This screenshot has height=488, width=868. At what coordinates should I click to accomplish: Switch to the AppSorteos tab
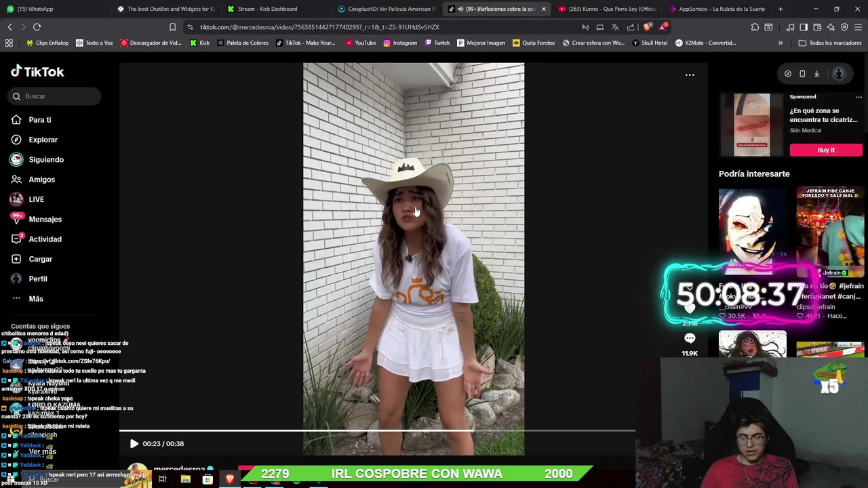click(x=717, y=9)
